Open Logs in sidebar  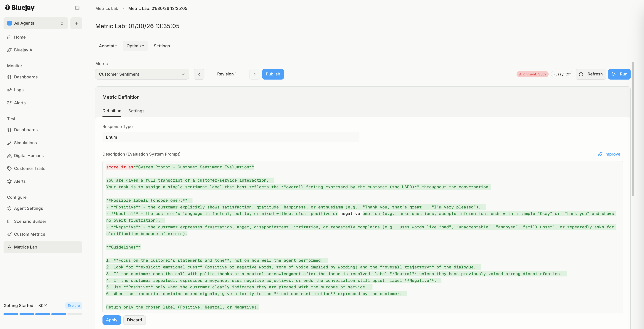(x=43, y=90)
